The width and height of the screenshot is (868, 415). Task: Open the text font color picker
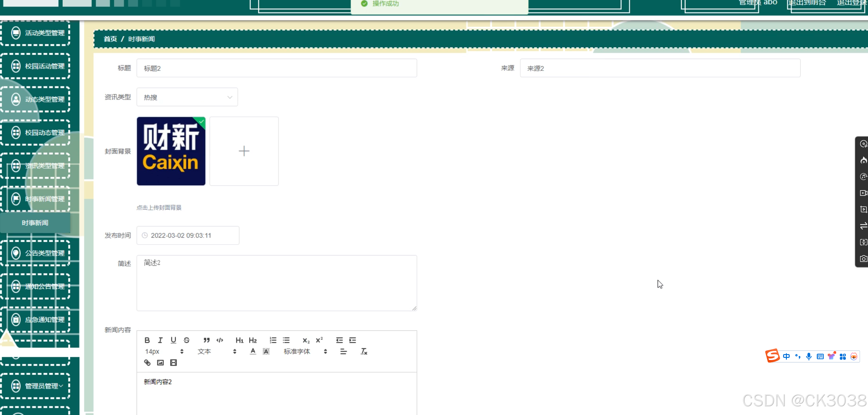pos(253,351)
